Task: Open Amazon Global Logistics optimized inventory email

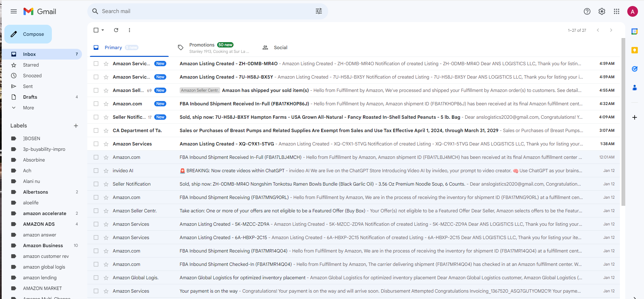Action: (x=353, y=278)
